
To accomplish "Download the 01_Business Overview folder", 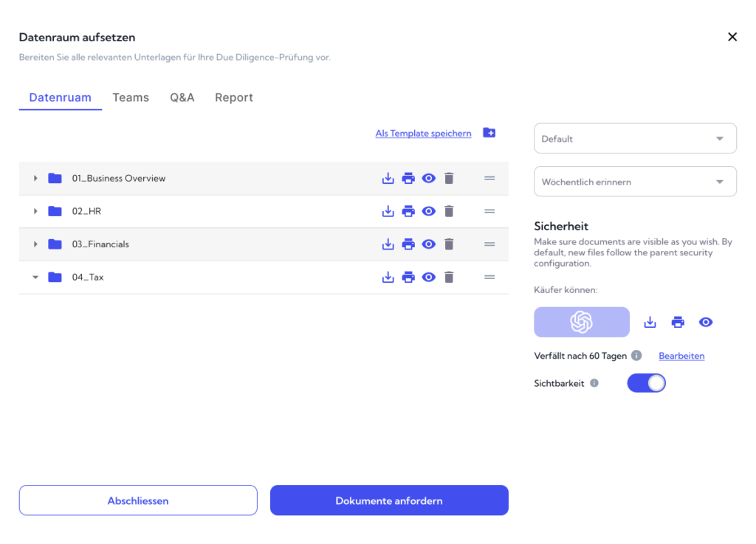I will (388, 179).
